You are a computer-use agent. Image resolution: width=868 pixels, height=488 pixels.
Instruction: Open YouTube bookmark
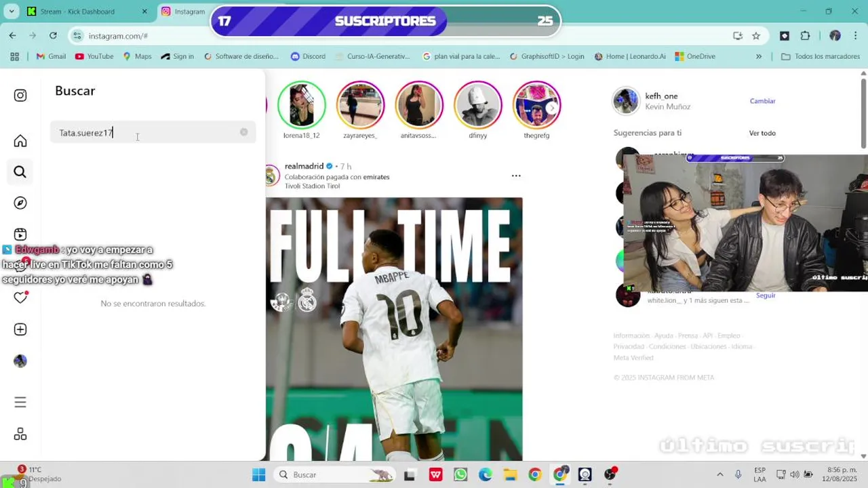tap(94, 56)
